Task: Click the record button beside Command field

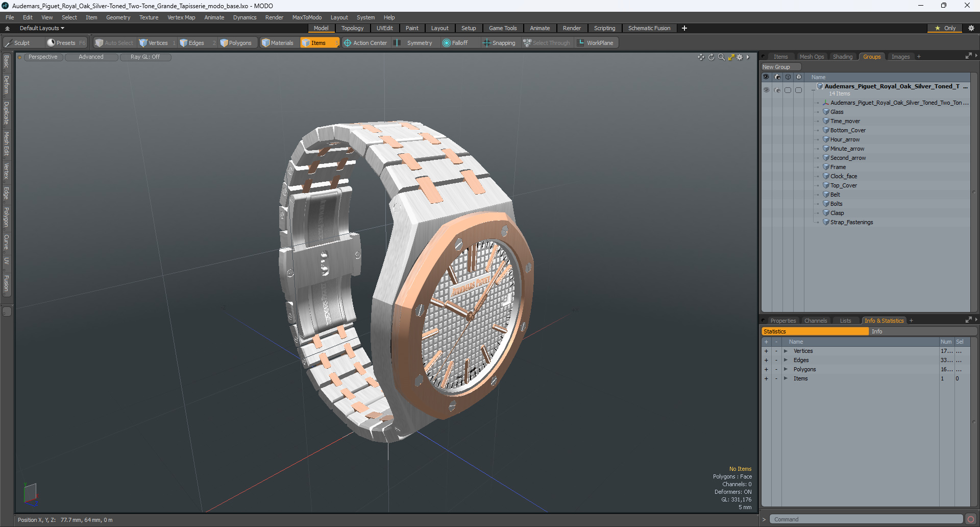Action: pos(971,519)
